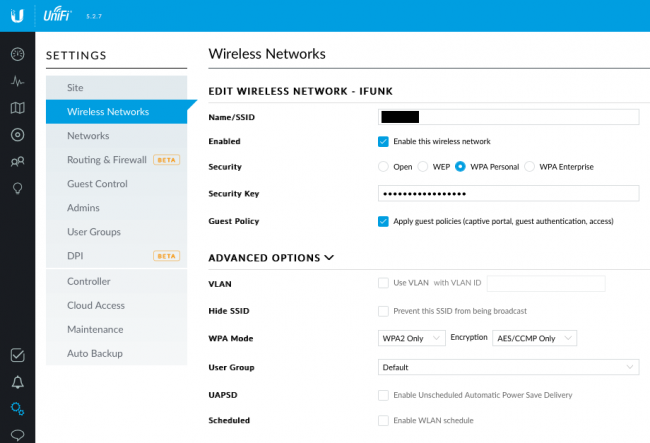Open the Dashboard gauge icon
650x443 pixels.
17,54
